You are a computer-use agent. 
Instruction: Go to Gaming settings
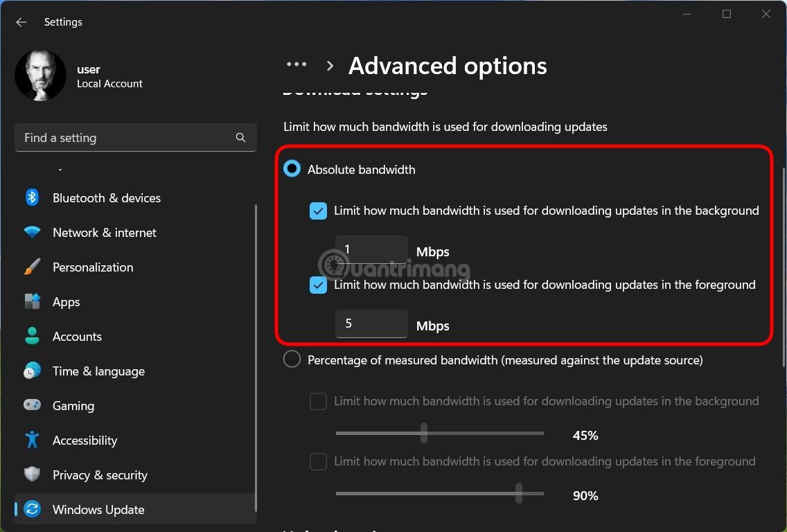pos(136,405)
